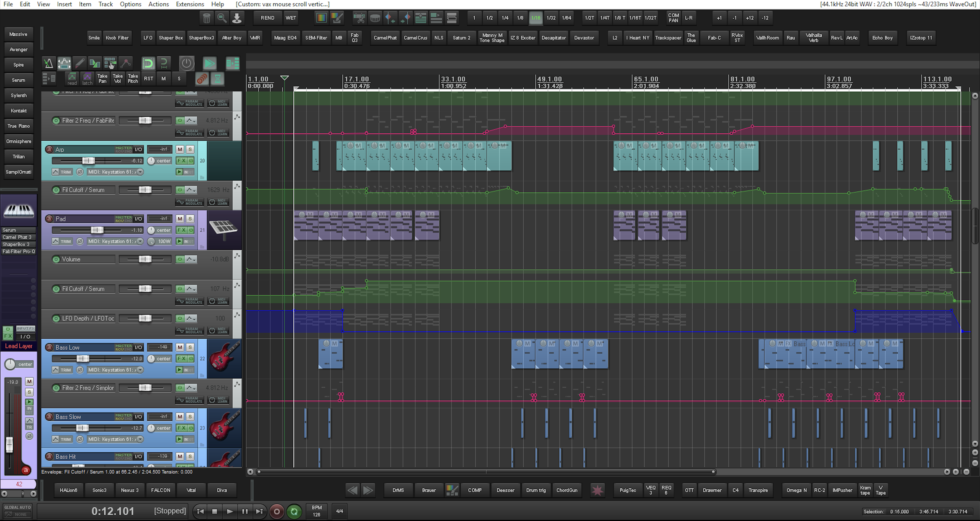This screenshot has height=521, width=980.
Task: Open the Extensions menu
Action: tap(190, 4)
